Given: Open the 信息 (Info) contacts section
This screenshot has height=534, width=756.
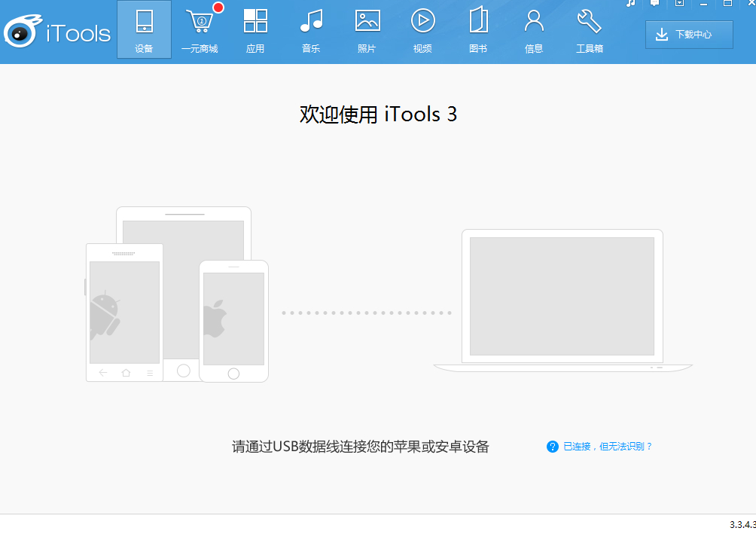Looking at the screenshot, I should (x=534, y=30).
